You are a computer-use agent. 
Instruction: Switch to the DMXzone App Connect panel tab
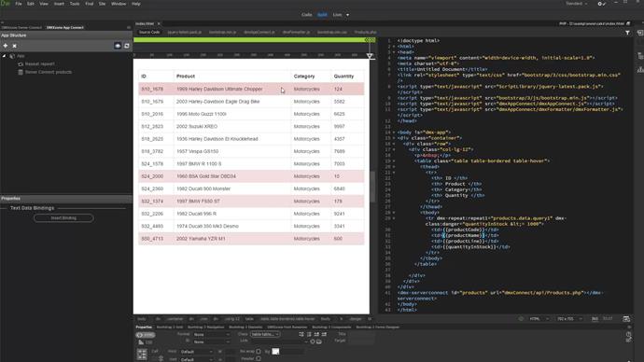[x=65, y=27]
